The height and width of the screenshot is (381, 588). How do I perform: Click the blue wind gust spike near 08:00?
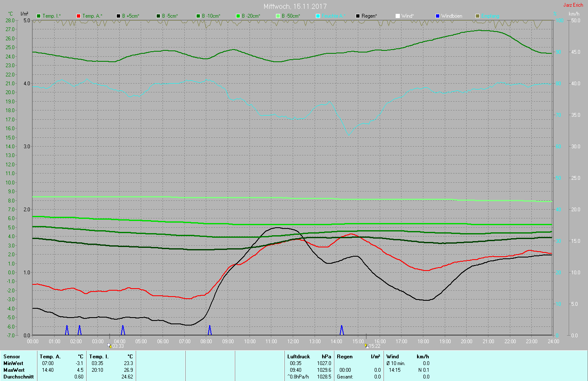(210, 330)
